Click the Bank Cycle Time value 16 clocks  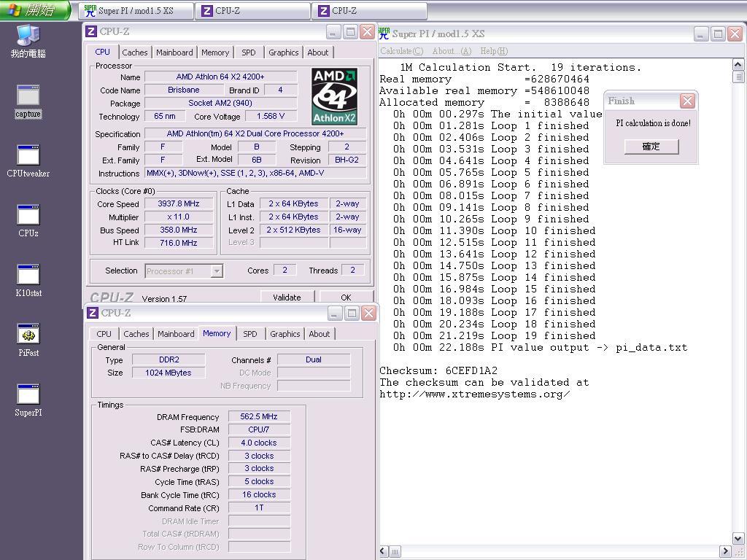(x=259, y=495)
